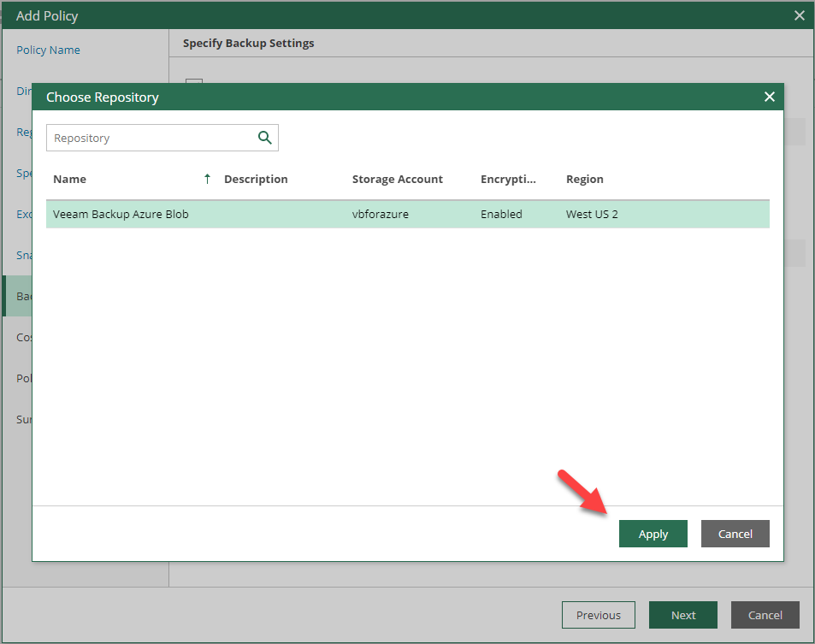Viewport: 815px width, 644px height.
Task: Click the search magnifier icon in Repository field
Action: click(x=265, y=138)
